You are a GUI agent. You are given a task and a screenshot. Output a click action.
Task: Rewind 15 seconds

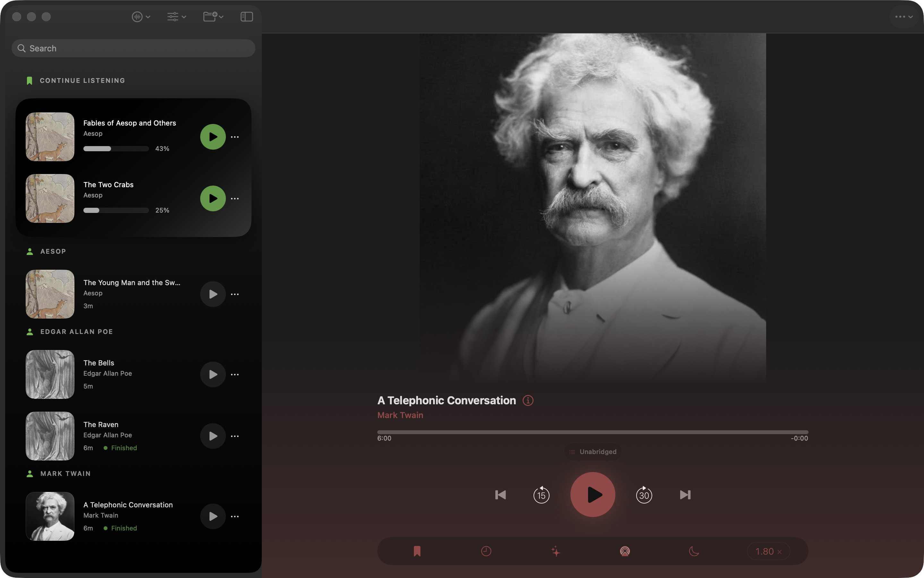point(542,495)
